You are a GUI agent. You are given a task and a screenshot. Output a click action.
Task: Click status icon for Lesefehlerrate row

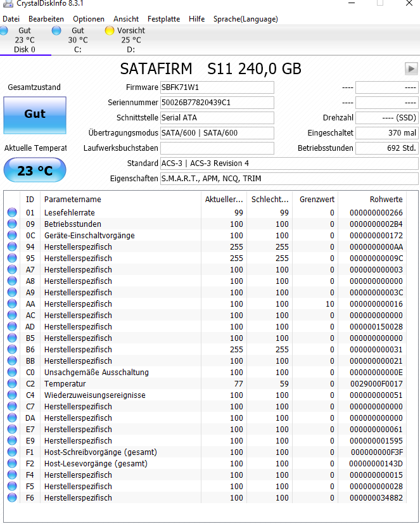12,212
